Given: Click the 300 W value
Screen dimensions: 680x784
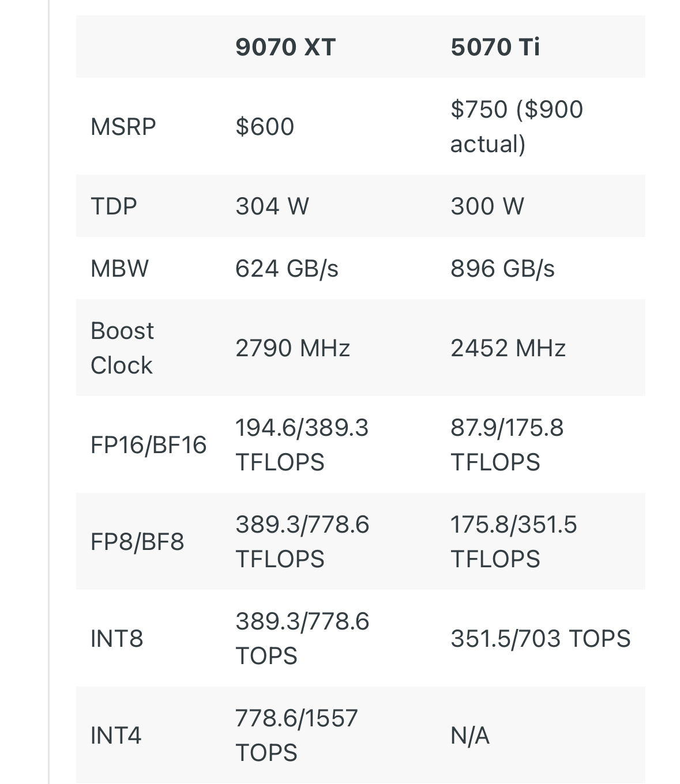Looking at the screenshot, I should pos(487,206).
